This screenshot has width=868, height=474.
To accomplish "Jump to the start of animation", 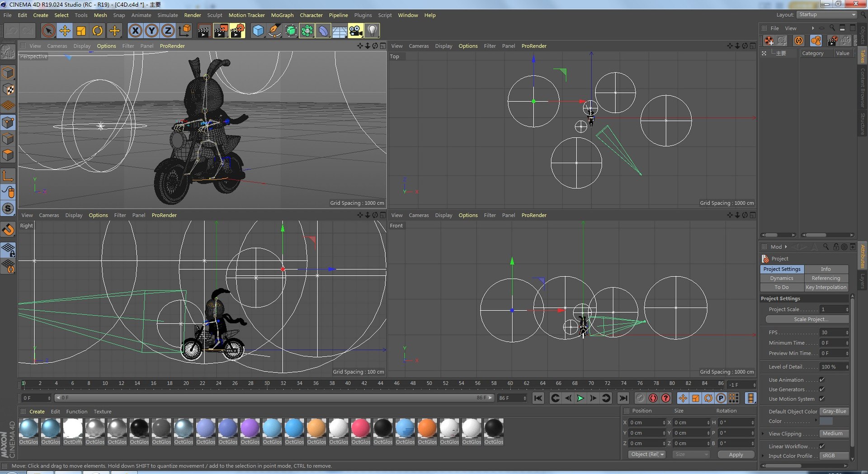I will point(538,398).
